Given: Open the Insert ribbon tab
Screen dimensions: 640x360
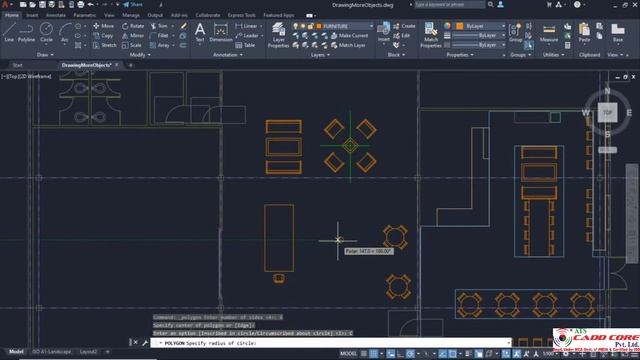Looking at the screenshot, I should coord(32,15).
